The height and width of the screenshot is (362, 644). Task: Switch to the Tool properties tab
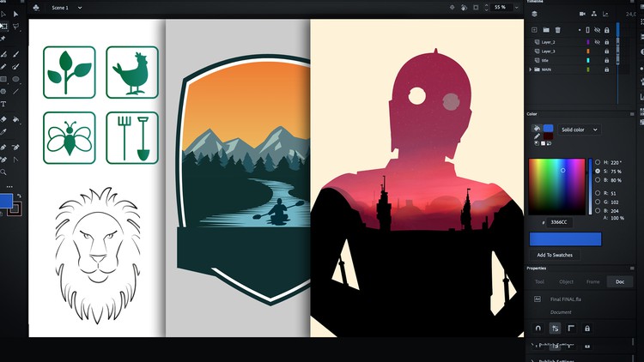point(539,281)
